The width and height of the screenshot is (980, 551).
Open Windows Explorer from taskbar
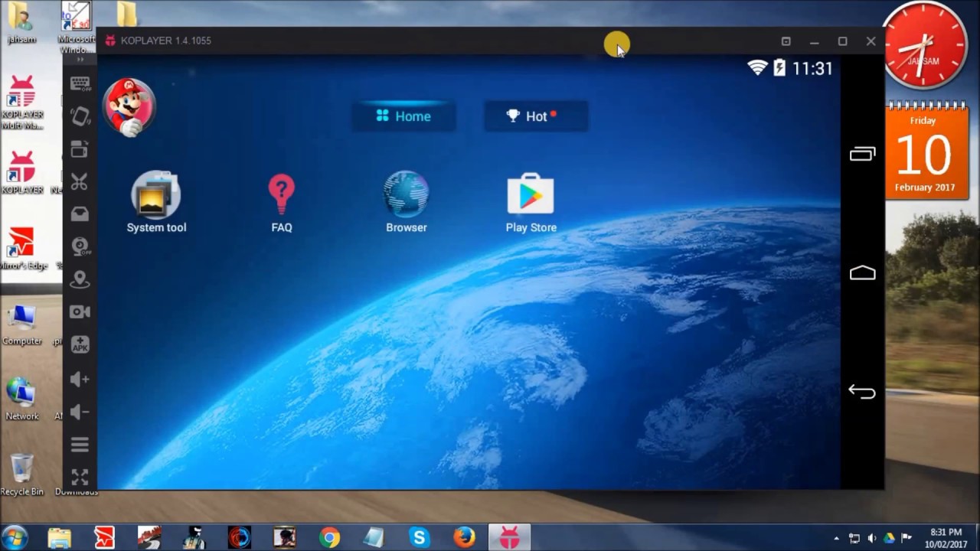[59, 538]
